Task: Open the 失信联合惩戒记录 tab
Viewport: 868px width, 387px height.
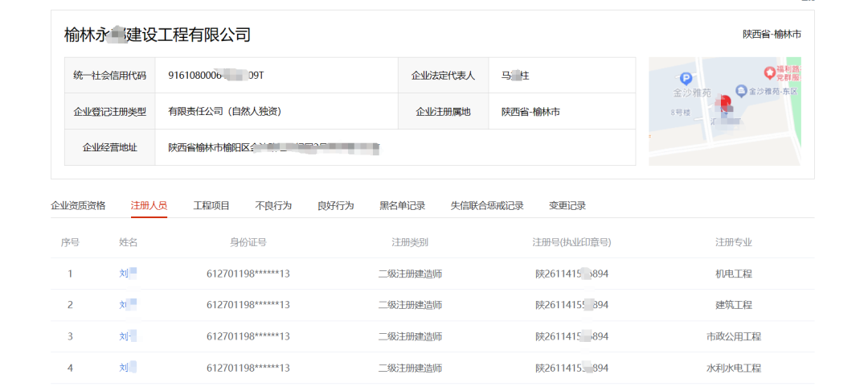Action: pyautogui.click(x=487, y=206)
